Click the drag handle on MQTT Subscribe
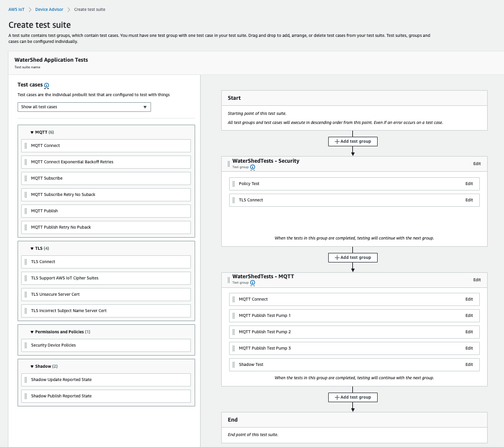This screenshot has height=447, width=504. click(25, 178)
